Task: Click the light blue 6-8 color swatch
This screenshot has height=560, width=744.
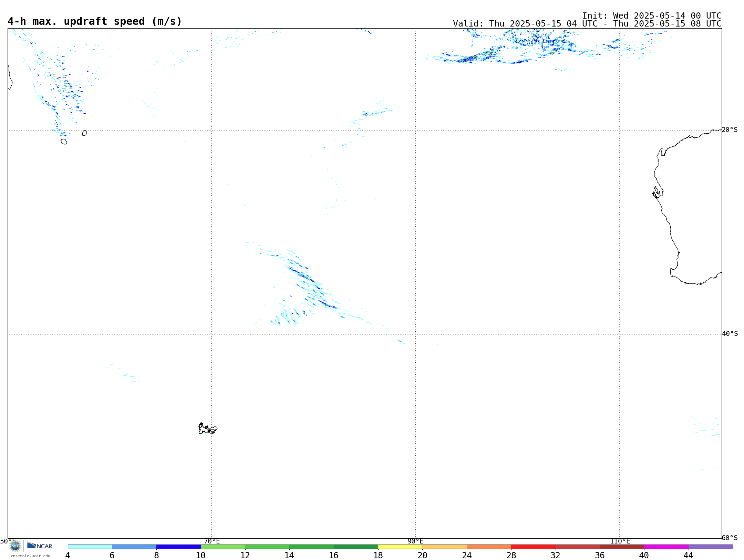Action: tap(134, 547)
